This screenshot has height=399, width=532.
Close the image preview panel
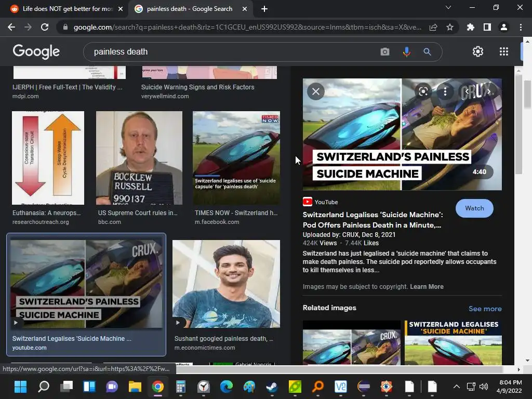coord(316,91)
